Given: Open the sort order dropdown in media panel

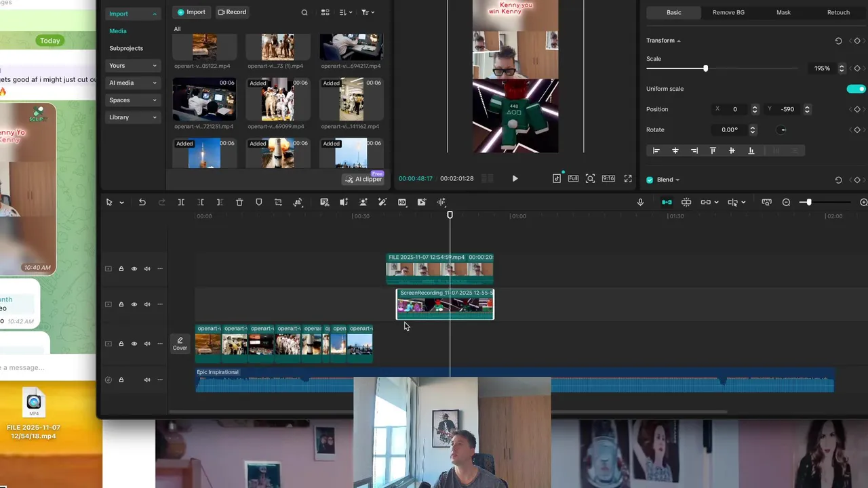Looking at the screenshot, I should (x=346, y=12).
